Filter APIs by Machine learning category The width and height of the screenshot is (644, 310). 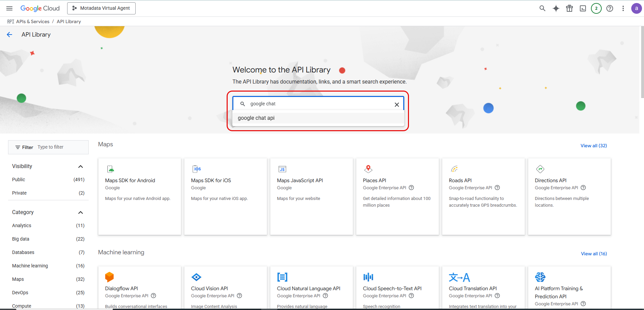point(30,265)
